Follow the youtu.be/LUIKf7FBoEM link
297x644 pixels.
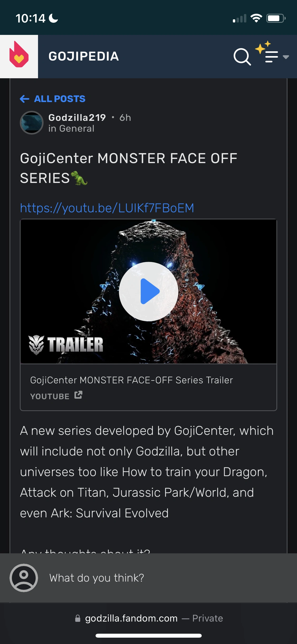pyautogui.click(x=107, y=208)
